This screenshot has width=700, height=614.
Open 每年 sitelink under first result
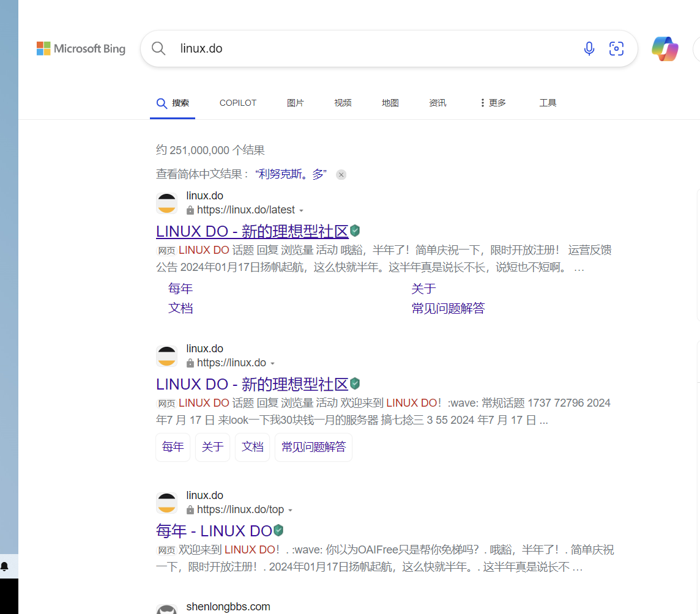click(x=181, y=289)
